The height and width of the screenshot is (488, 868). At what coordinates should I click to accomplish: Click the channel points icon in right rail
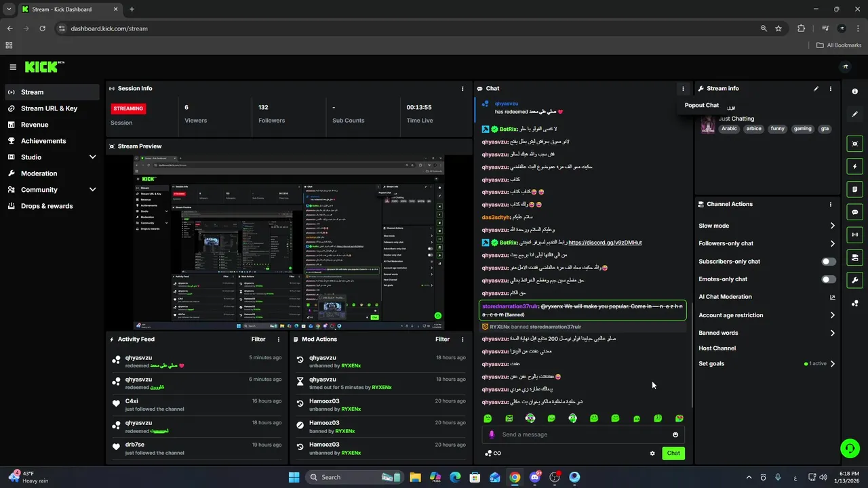pos(854,303)
